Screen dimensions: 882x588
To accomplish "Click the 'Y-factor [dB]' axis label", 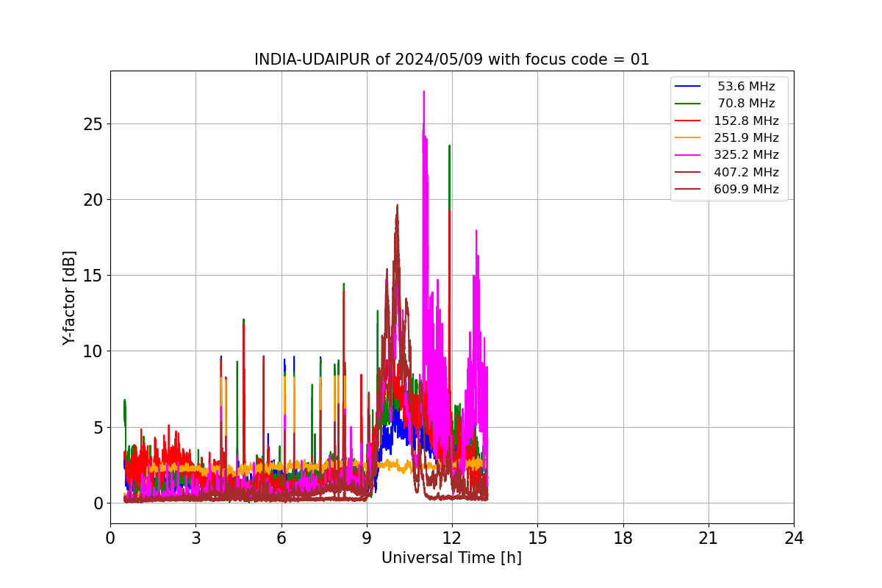I will 69,298.
